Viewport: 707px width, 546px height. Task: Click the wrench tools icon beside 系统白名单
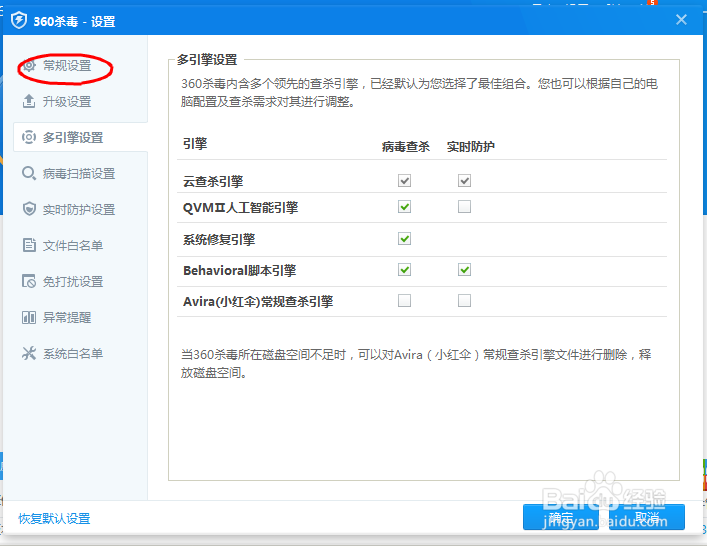[x=29, y=353]
